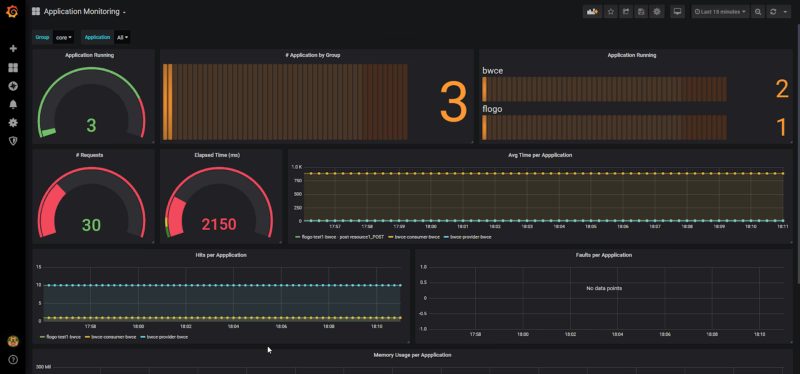
Task: Open the user avatar at sidebar bottom
Action: click(13, 341)
